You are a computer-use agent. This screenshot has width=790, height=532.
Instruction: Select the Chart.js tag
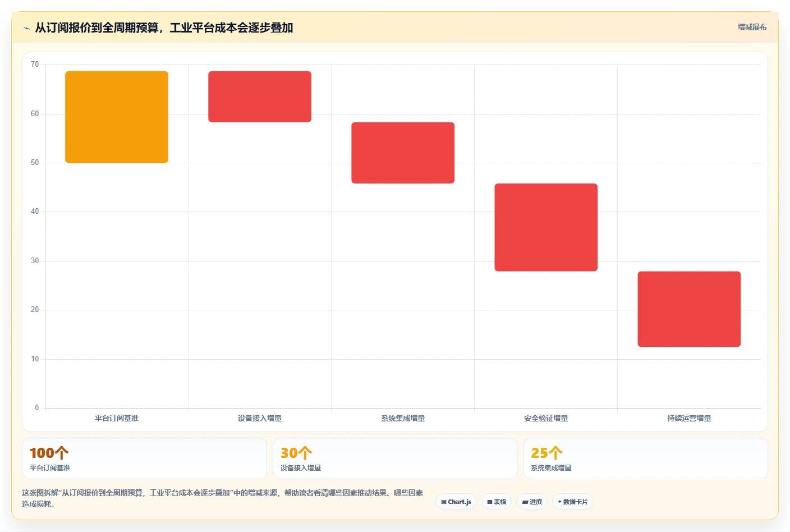[x=456, y=502]
